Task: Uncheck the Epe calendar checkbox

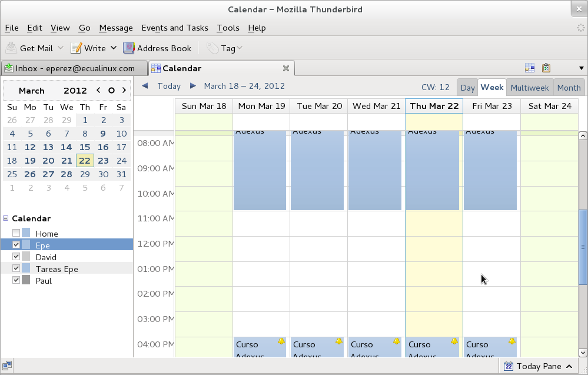Action: (x=16, y=244)
